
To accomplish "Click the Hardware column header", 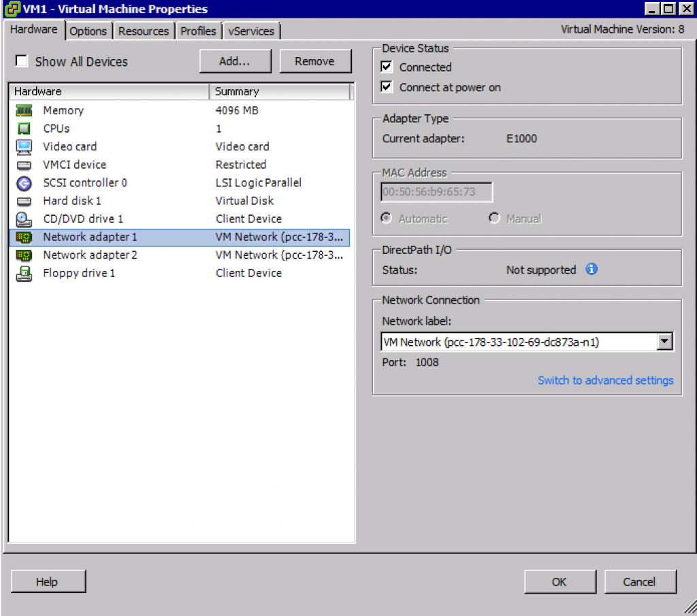I will pyautogui.click(x=109, y=92).
